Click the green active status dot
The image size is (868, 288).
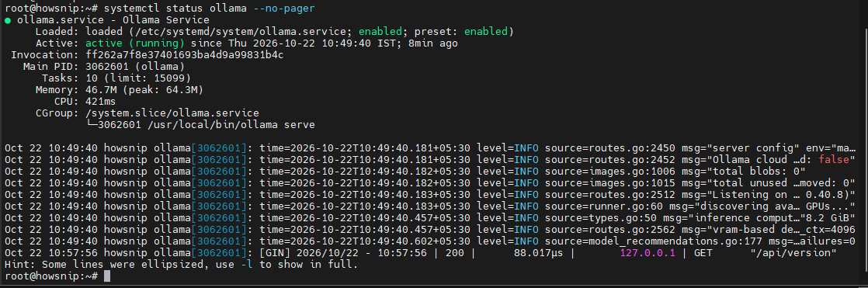(x=8, y=20)
